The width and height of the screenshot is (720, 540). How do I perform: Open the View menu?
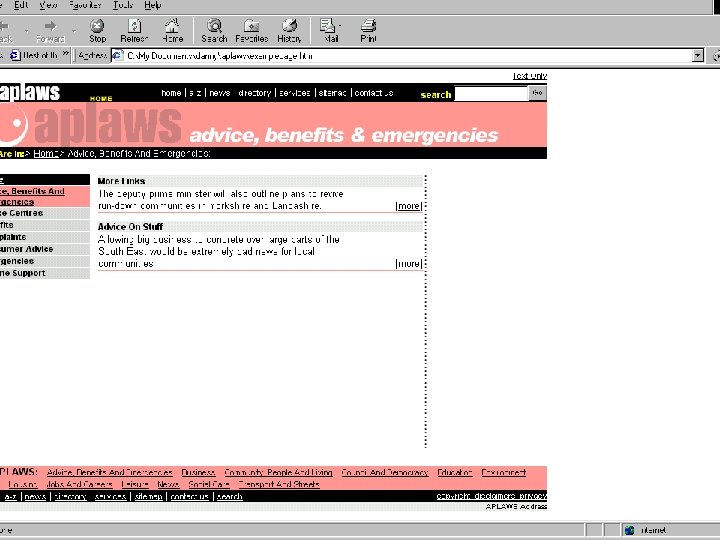[48, 5]
